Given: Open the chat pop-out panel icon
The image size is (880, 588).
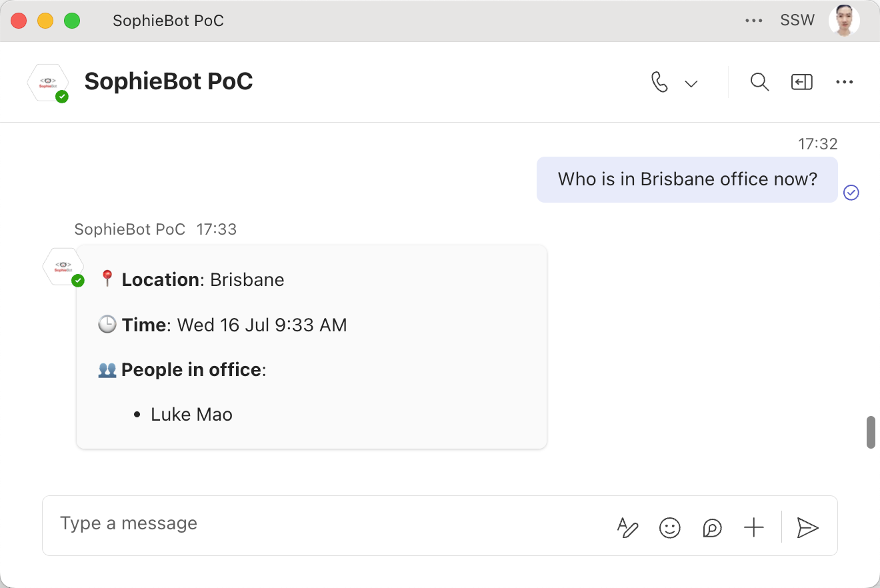Looking at the screenshot, I should [801, 82].
